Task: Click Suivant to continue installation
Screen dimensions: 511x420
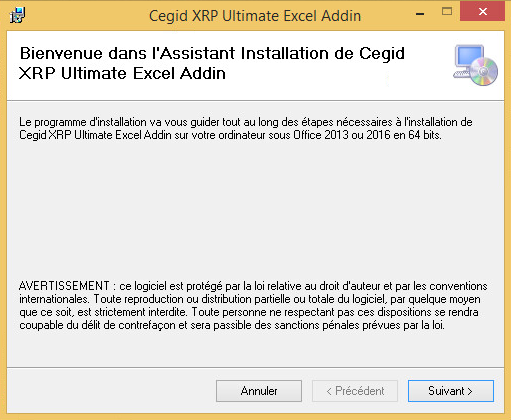Action: (451, 391)
